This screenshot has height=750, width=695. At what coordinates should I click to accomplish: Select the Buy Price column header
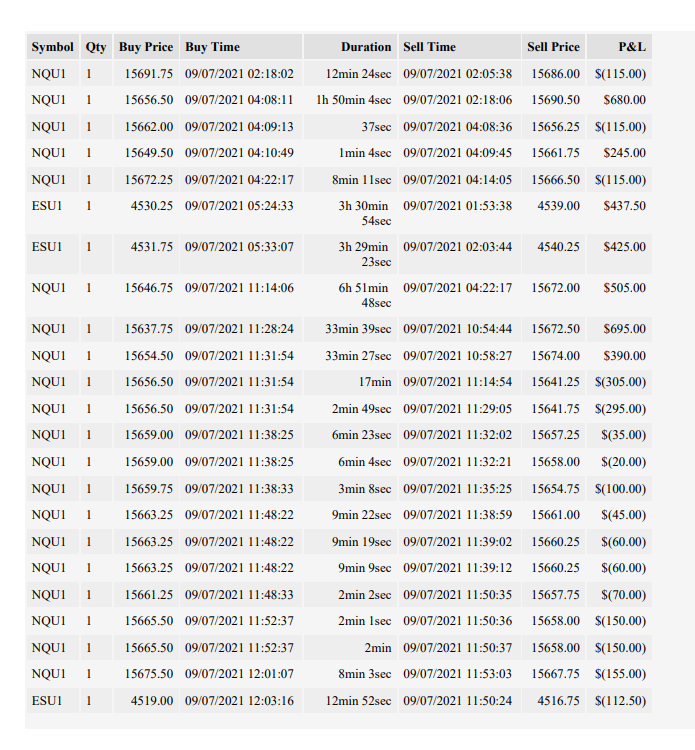(x=146, y=47)
